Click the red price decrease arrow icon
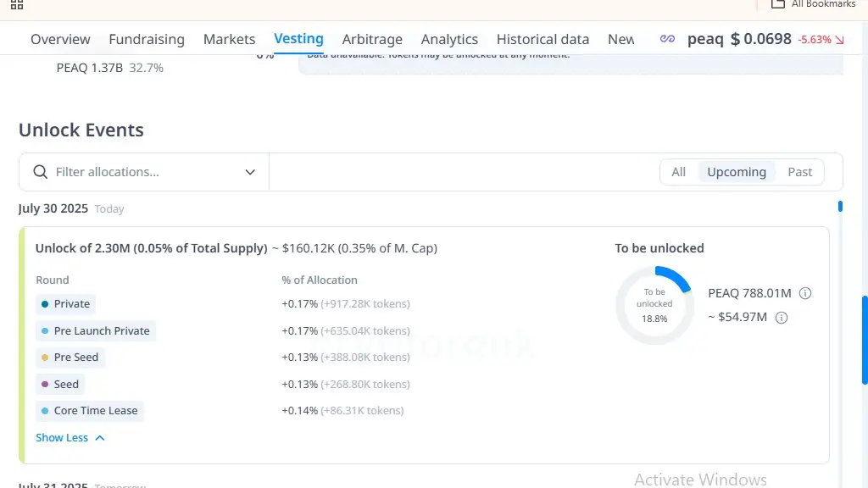This screenshot has height=488, width=868. (x=840, y=40)
